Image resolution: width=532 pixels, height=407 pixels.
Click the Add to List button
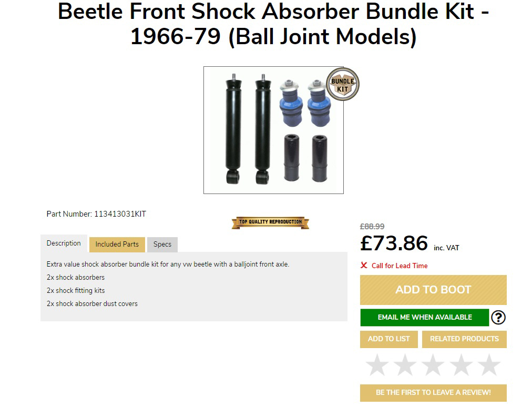click(x=389, y=339)
